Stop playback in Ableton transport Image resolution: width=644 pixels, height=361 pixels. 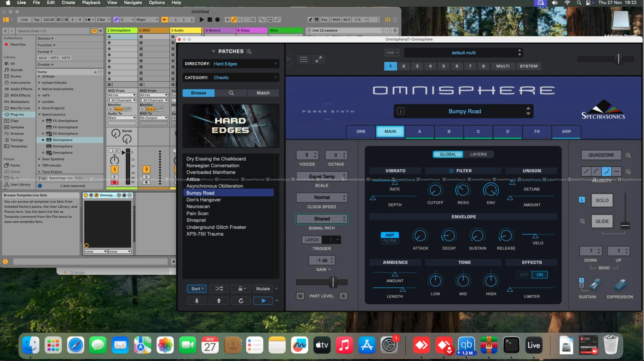(210, 19)
